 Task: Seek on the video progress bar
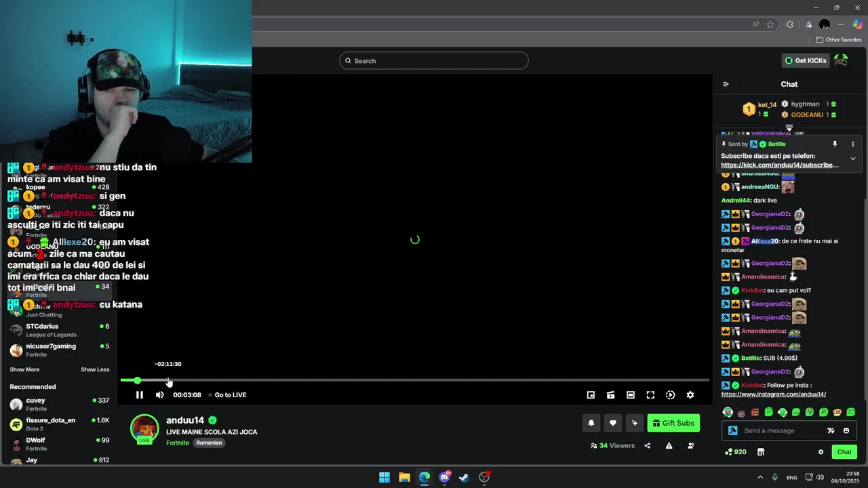(415, 380)
